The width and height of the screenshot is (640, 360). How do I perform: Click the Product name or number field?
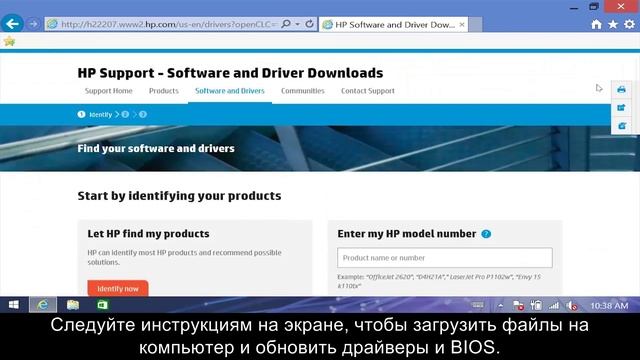point(445,258)
